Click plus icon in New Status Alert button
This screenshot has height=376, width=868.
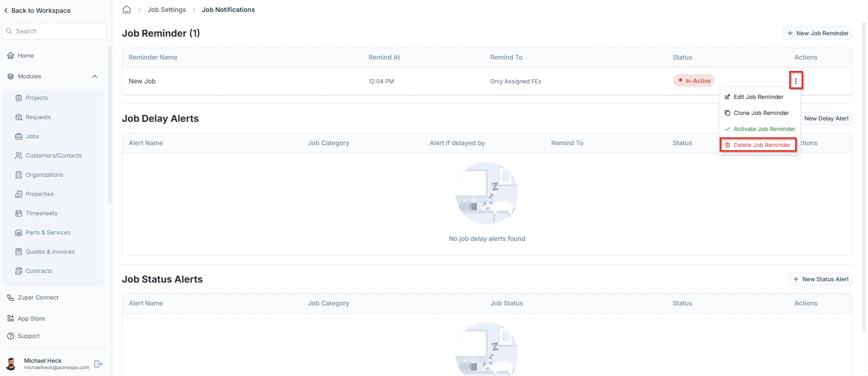click(x=796, y=279)
